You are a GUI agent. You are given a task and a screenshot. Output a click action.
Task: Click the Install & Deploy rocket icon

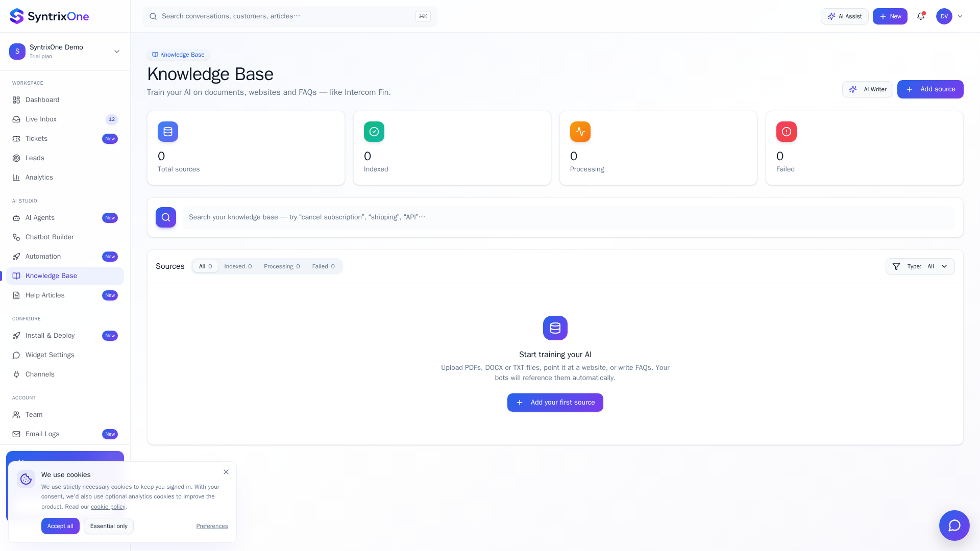[x=16, y=336]
